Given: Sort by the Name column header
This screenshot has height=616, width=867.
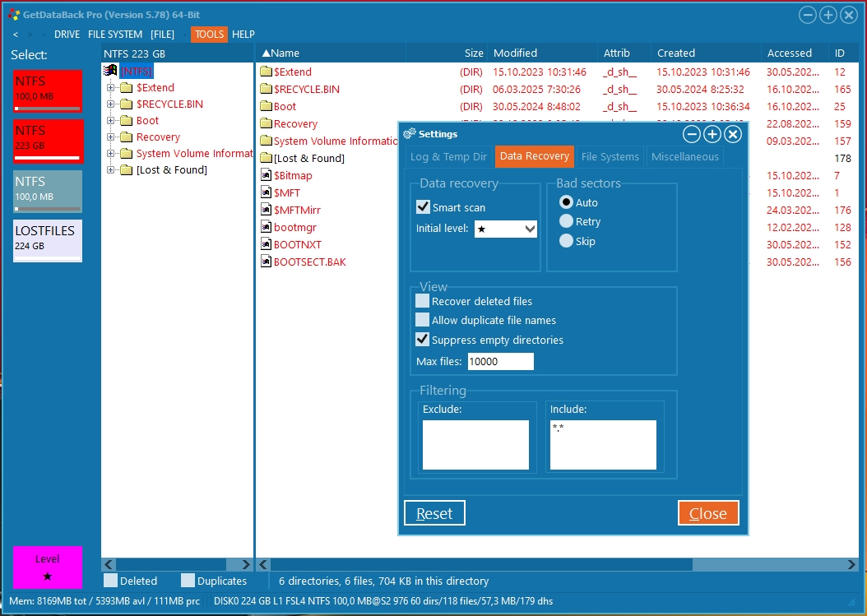Looking at the screenshot, I should point(331,53).
